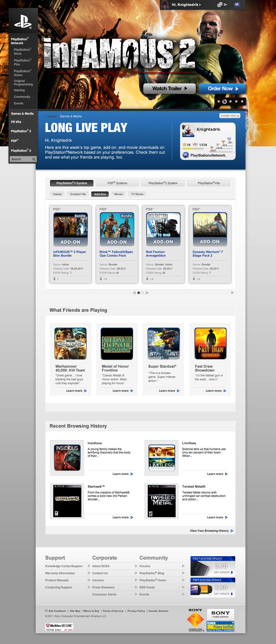The width and height of the screenshot is (276, 644).
Task: Go to second add-ons carousel page dot
Action: tap(142, 293)
